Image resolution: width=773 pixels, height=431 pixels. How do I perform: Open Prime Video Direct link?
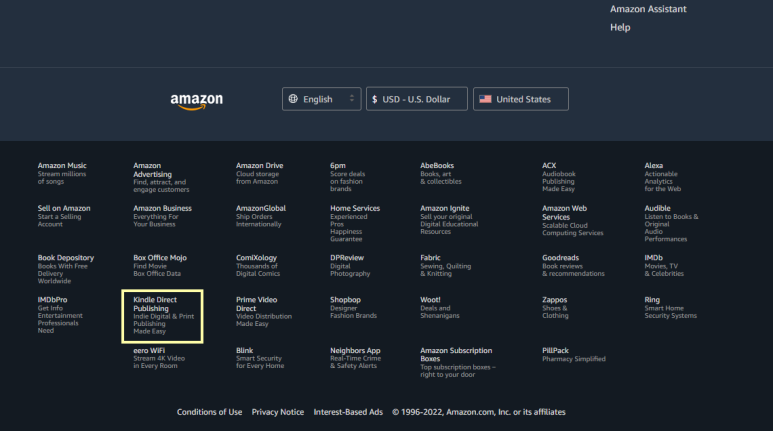(x=264, y=311)
